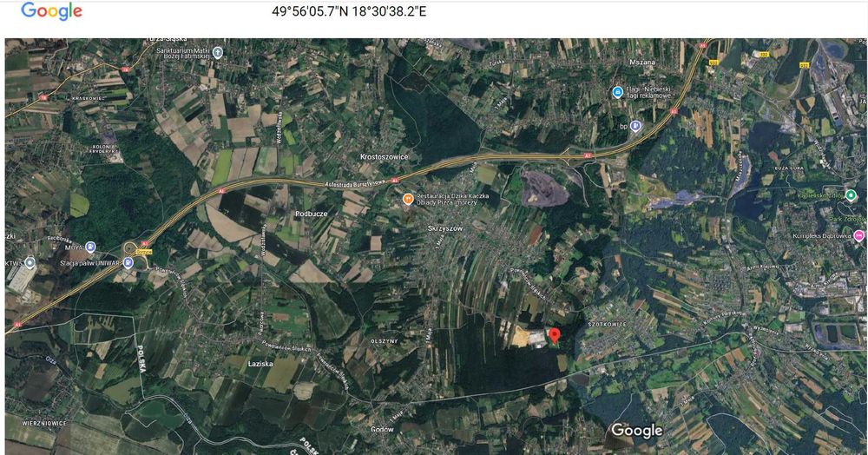Select the Moya gas station icon
Image resolution: width=868 pixels, height=455 pixels.
(91, 247)
